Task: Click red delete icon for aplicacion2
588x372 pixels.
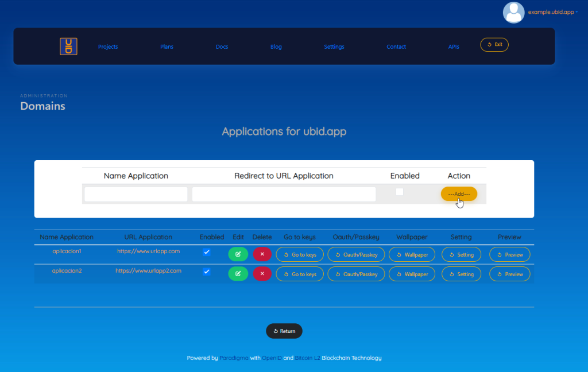Action: point(262,274)
